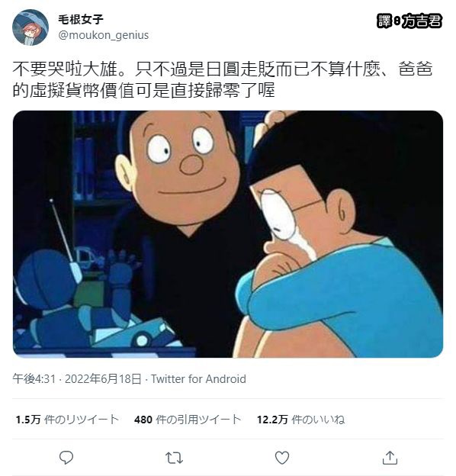The height and width of the screenshot is (476, 456).
Task: Click the smiling man's face in image
Action: click(x=179, y=166)
